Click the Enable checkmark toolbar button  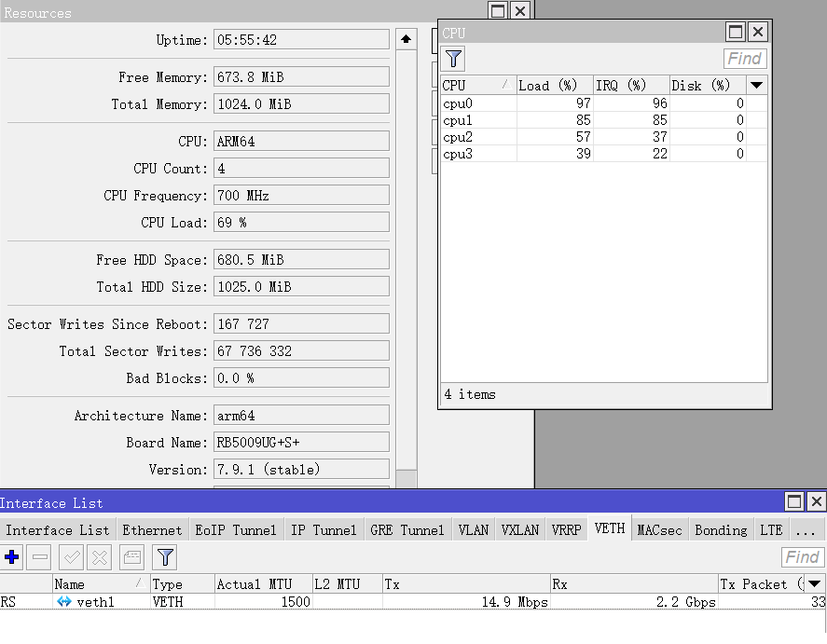(x=70, y=557)
